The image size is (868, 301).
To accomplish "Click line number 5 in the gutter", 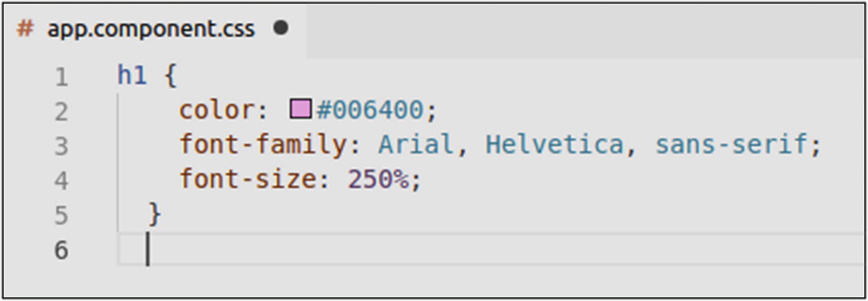I will (x=61, y=215).
